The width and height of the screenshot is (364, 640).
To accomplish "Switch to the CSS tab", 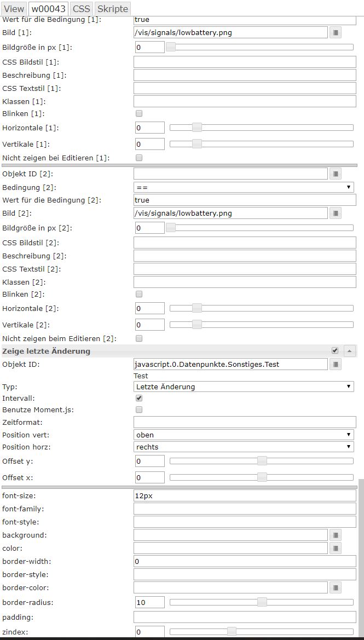I will pyautogui.click(x=82, y=9).
